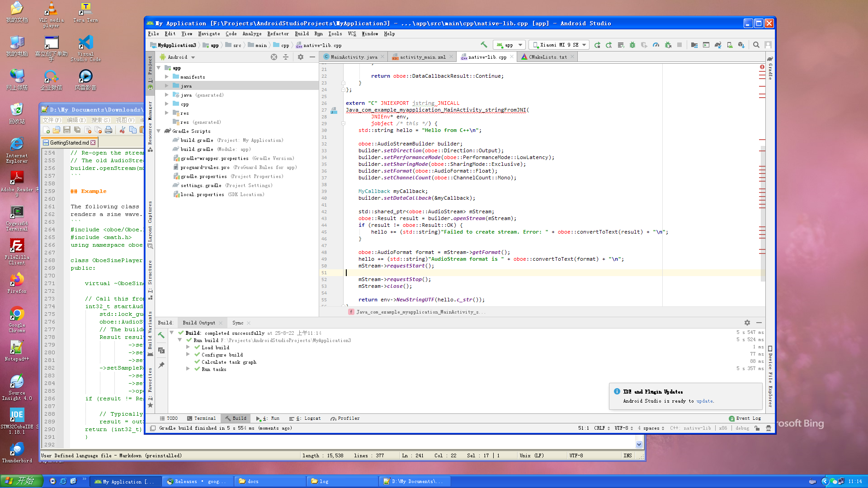Click the red error indicator in the editor's top-right corner

tap(762, 67)
